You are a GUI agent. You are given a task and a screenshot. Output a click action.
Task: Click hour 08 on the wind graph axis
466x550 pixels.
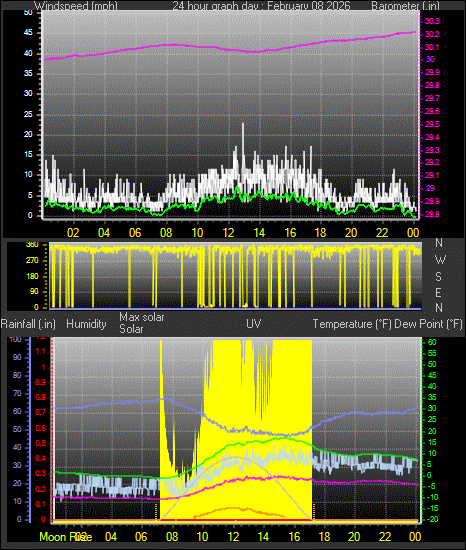tap(166, 233)
